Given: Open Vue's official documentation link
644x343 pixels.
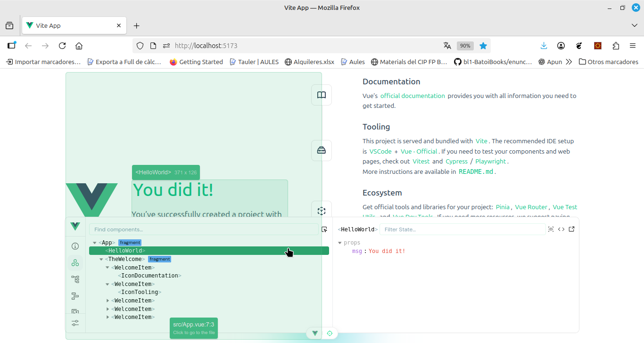Looking at the screenshot, I should point(413,96).
